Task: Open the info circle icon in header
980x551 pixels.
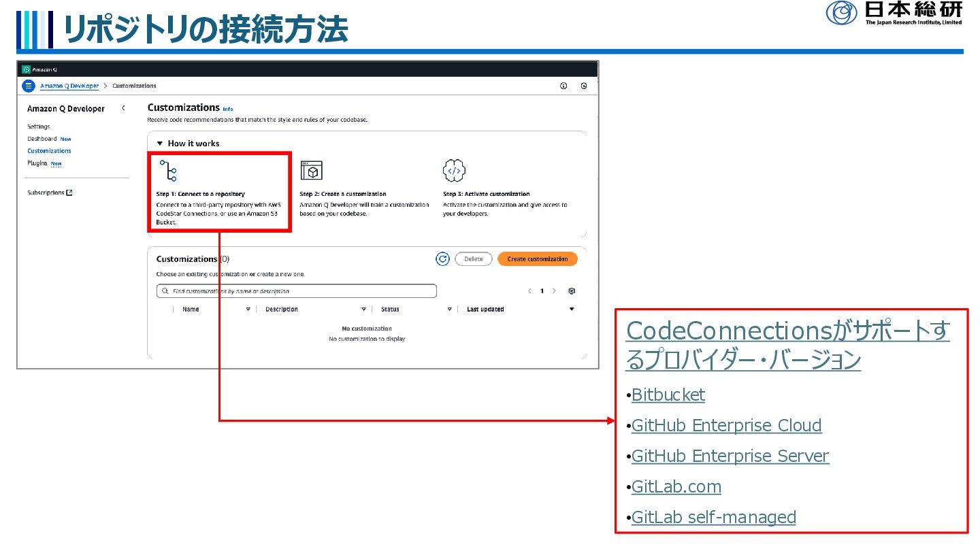Action: [563, 86]
